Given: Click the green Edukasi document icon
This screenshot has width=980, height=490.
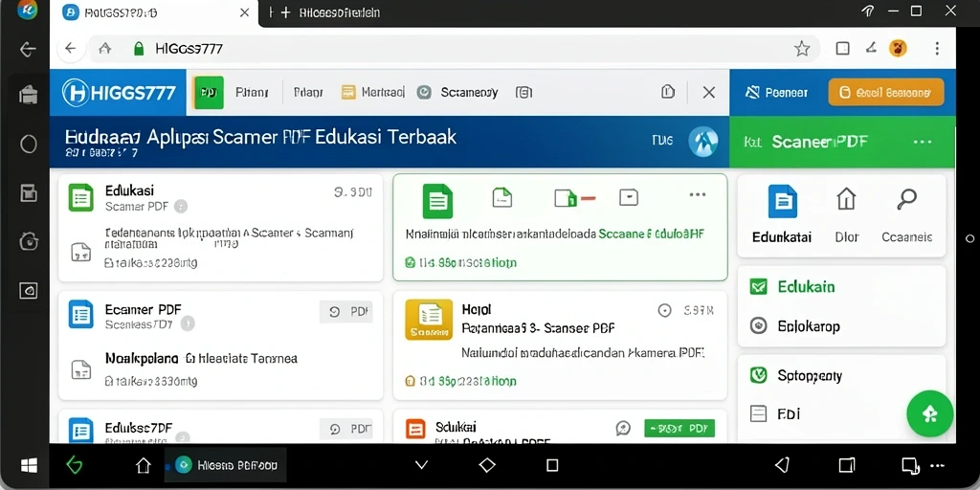Looking at the screenshot, I should (x=80, y=197).
